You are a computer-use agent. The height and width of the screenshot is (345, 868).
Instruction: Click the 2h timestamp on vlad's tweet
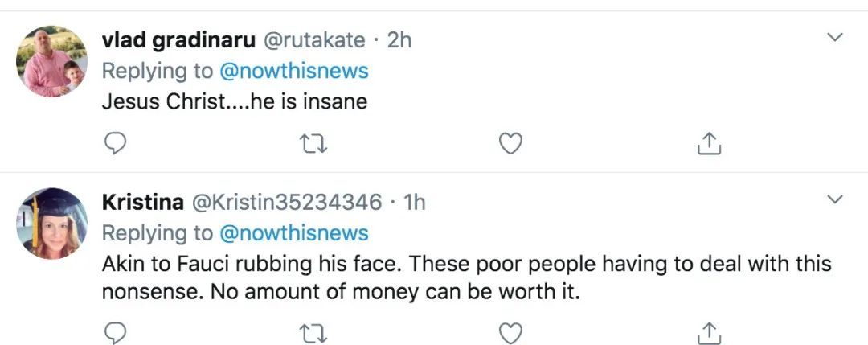(x=399, y=39)
